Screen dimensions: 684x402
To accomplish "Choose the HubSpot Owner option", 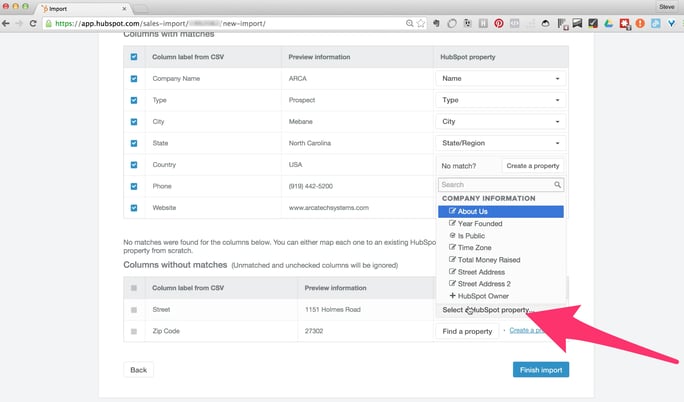I will click(x=501, y=296).
